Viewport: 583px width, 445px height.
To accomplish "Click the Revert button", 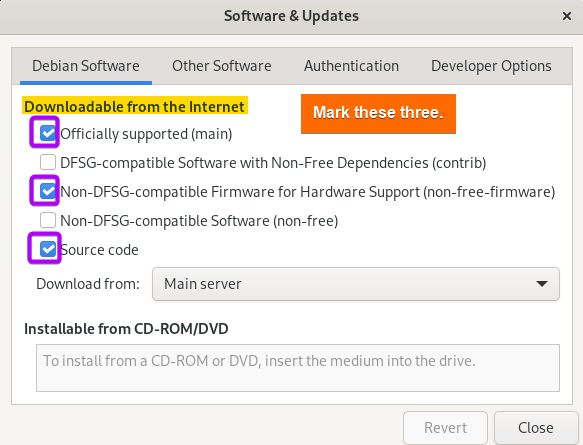I will tap(445, 428).
